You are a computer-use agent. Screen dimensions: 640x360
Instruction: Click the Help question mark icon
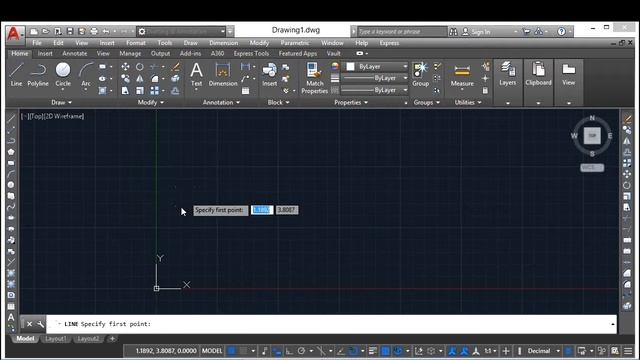point(562,31)
